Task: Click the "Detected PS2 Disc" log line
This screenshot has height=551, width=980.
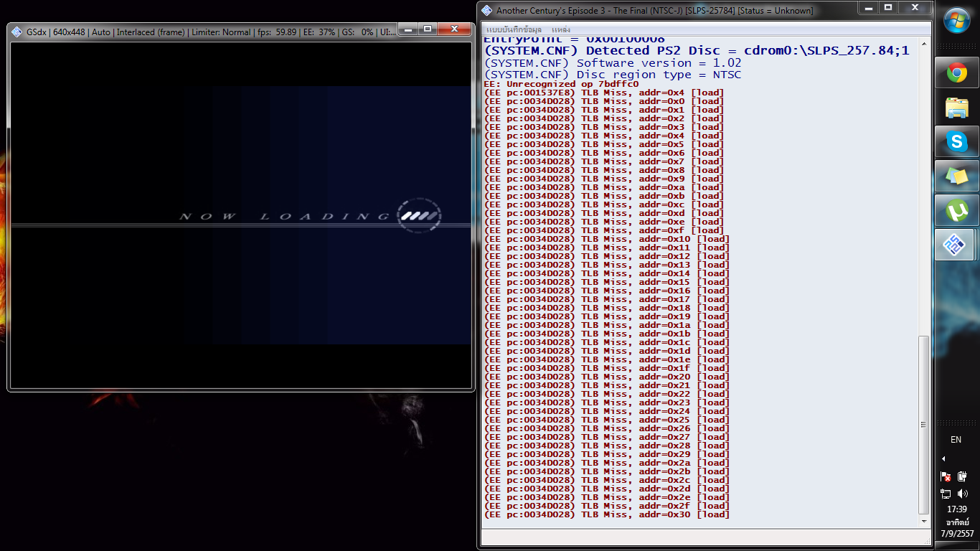Action: tap(697, 51)
